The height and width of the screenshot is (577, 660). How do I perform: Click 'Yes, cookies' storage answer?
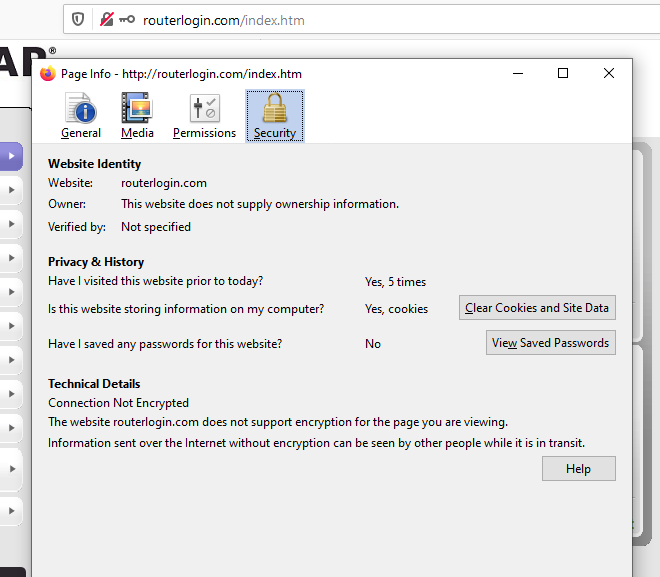(396, 309)
